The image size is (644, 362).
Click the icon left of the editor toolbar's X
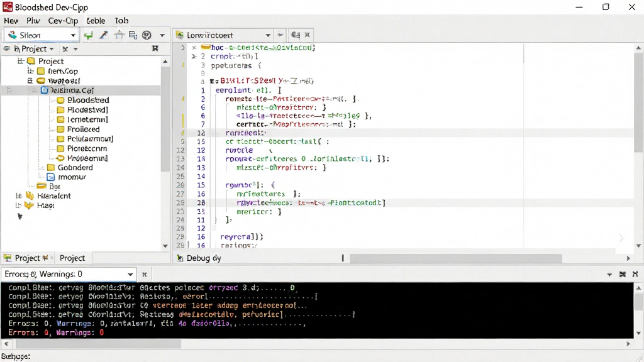click(296, 35)
